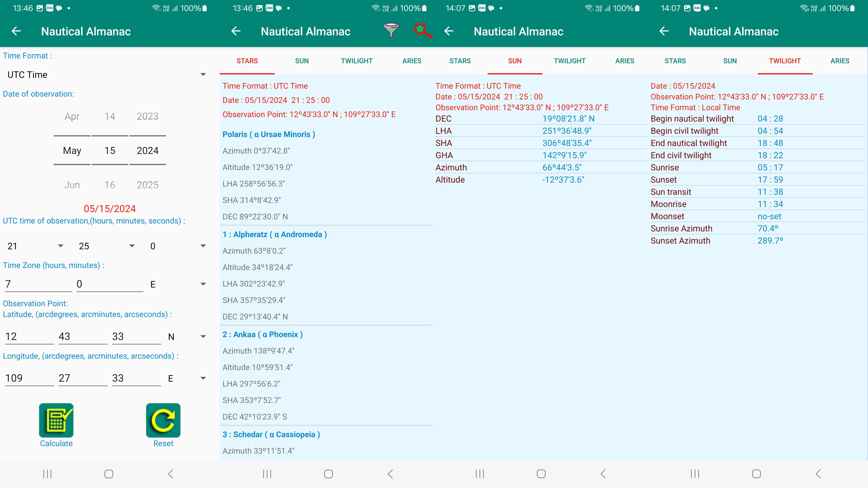Open the star search magnifier icon

point(423,31)
